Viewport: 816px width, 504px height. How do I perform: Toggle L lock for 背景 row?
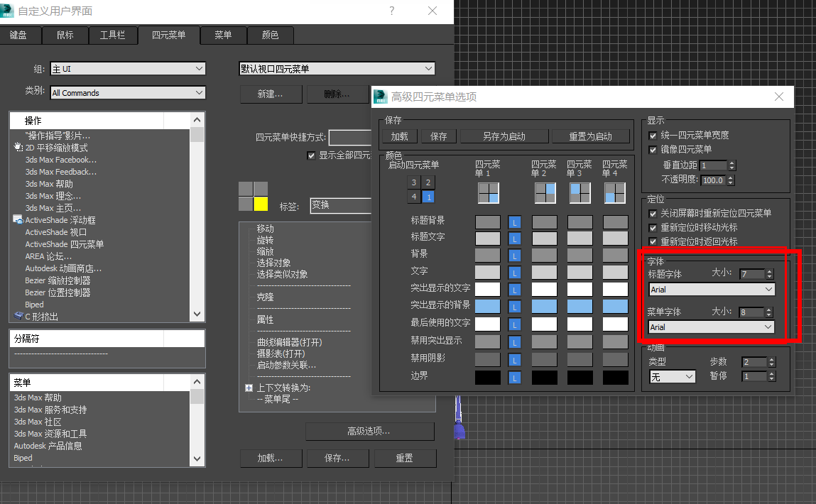515,256
